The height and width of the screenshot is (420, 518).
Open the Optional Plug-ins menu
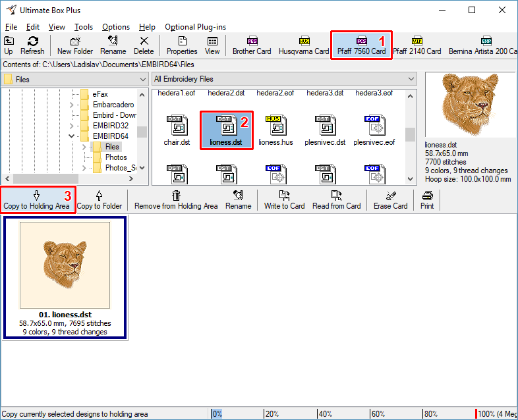(x=195, y=27)
